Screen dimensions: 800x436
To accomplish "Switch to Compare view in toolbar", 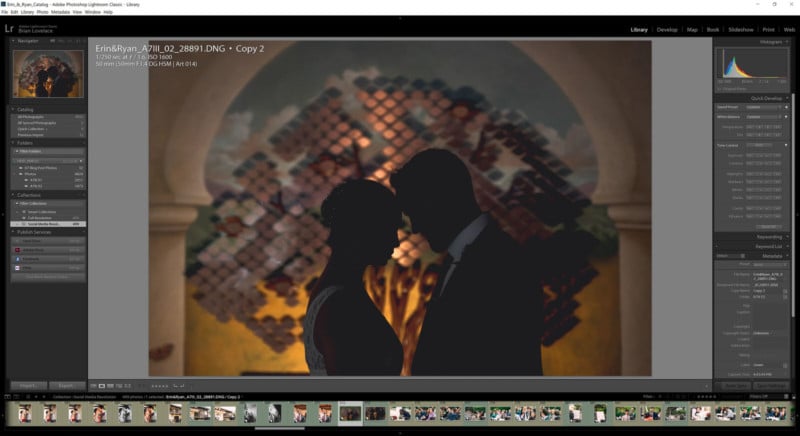I will pyautogui.click(x=110, y=386).
